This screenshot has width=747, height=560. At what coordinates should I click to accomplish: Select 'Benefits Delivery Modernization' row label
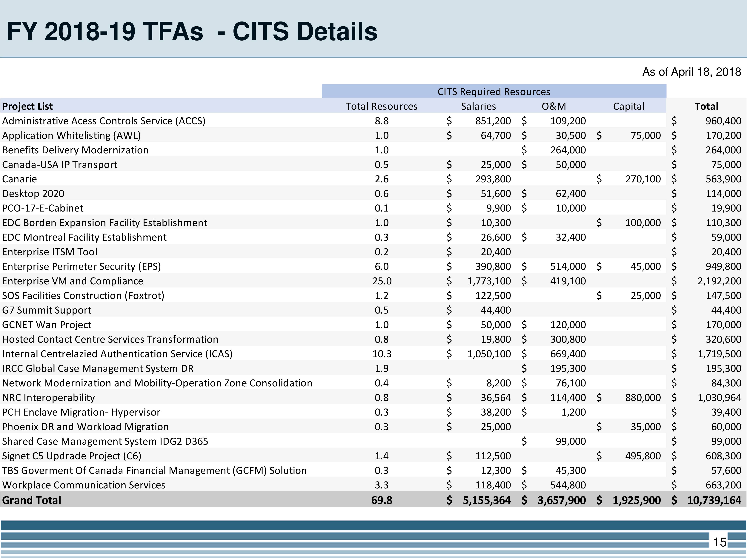tap(75, 150)
